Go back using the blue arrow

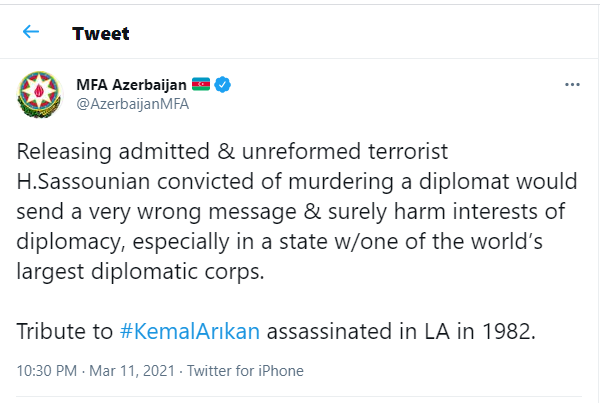click(x=31, y=32)
